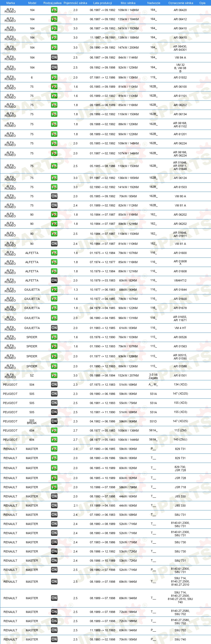211x644 pixels.
Task: Click the petrol icon in the AR 61101 row
Action: (54, 96)
